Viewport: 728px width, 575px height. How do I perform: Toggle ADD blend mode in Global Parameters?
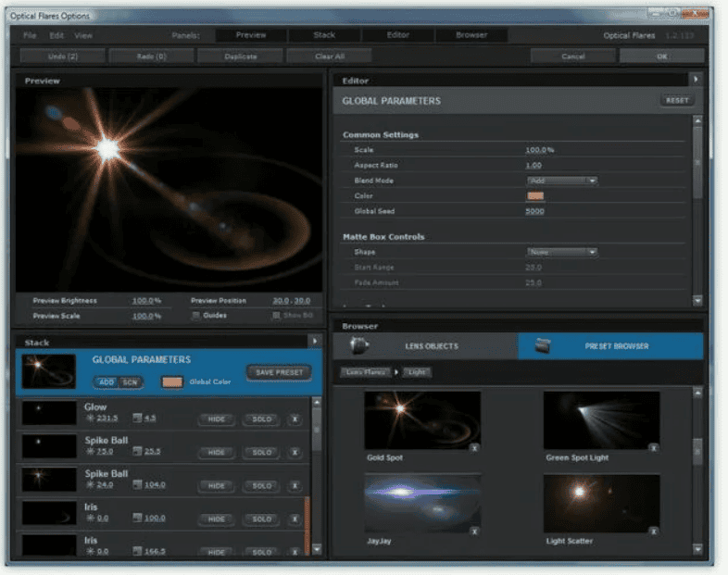[x=107, y=382]
